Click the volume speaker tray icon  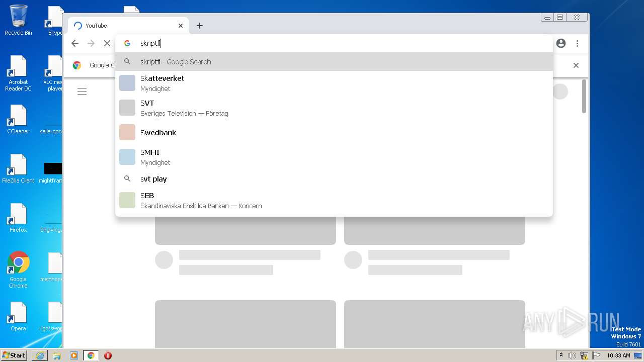572,355
